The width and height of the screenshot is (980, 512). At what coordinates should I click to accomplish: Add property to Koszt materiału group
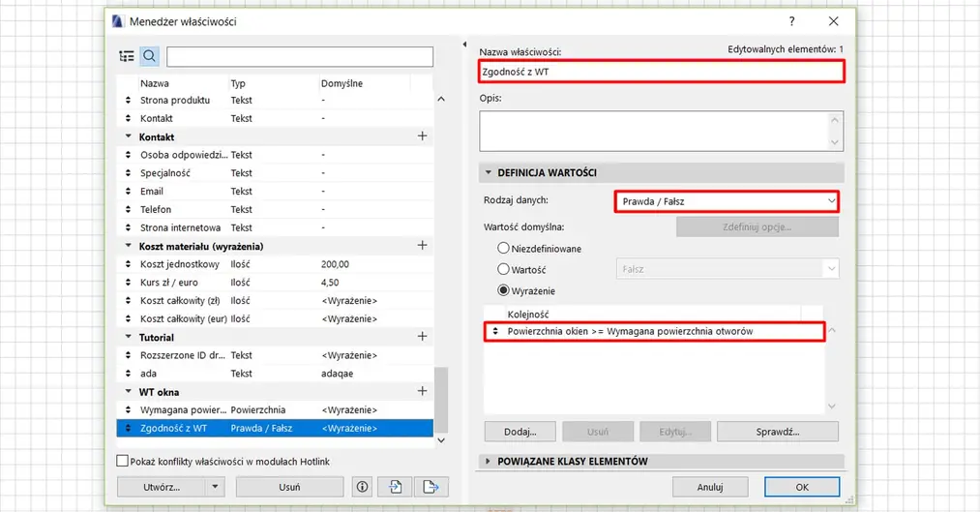423,246
